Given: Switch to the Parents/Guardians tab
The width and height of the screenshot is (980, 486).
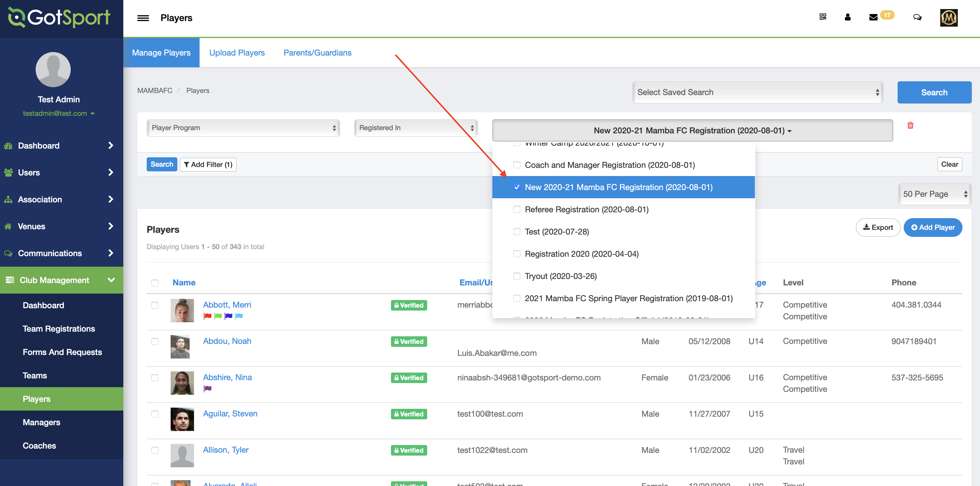Looking at the screenshot, I should [x=317, y=53].
